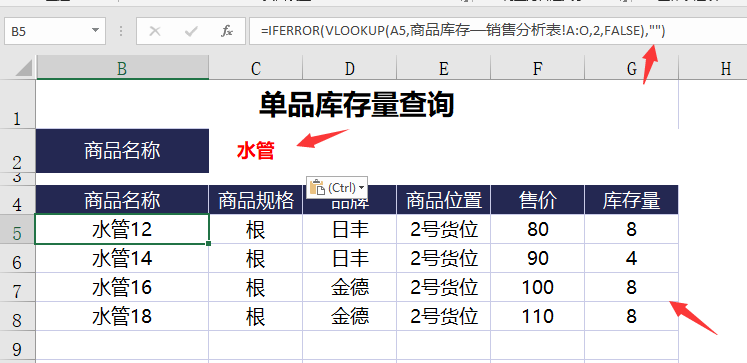This screenshot has height=363, width=747.
Task: Select row 1 header
Action: (x=18, y=104)
